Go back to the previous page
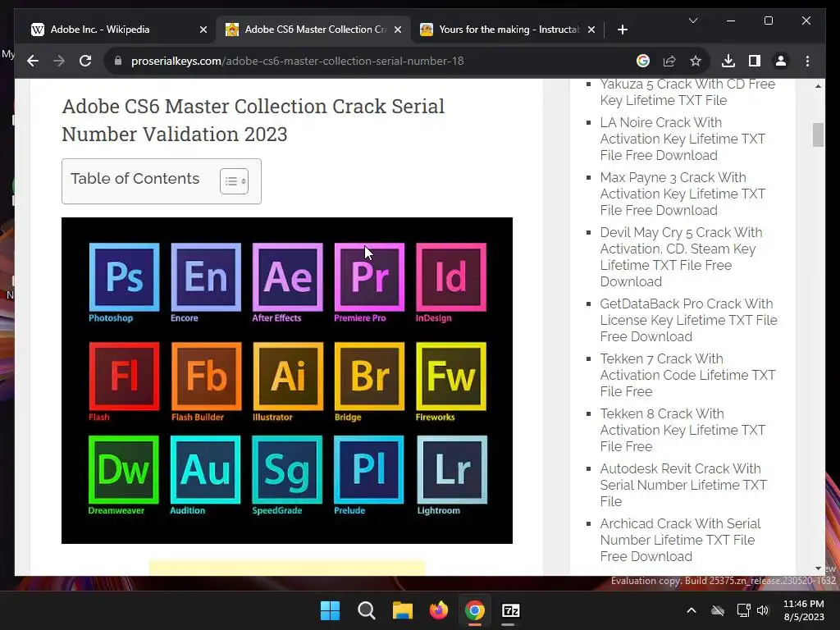Image resolution: width=840 pixels, height=630 pixels. pos(33,61)
